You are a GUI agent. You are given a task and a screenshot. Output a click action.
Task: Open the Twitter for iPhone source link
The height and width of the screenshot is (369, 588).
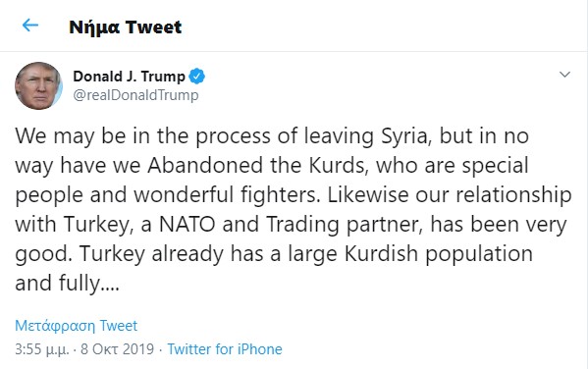(x=225, y=349)
